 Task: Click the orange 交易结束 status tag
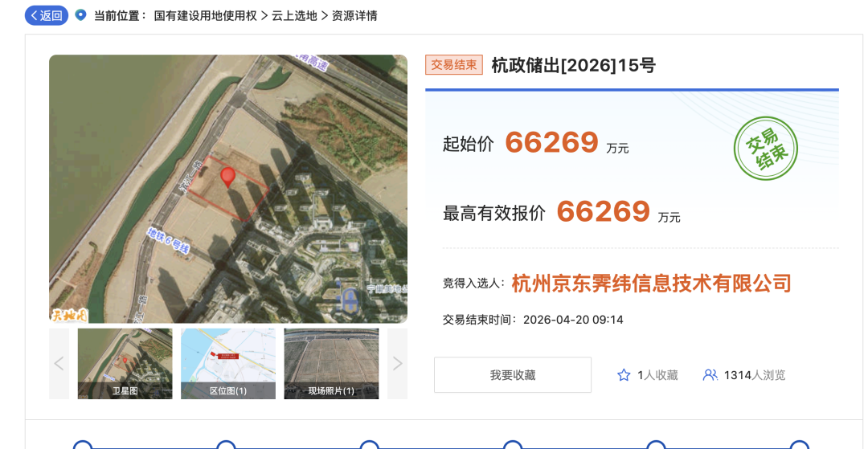pos(454,65)
